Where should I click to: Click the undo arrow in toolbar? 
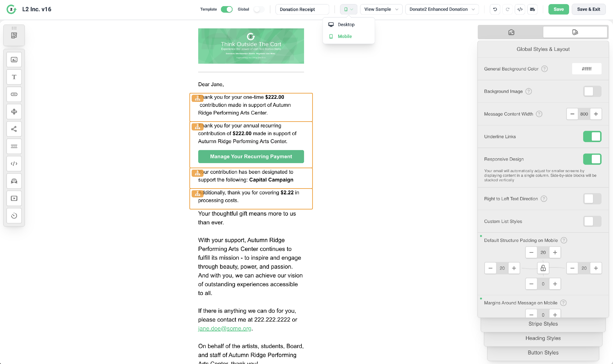(x=495, y=9)
